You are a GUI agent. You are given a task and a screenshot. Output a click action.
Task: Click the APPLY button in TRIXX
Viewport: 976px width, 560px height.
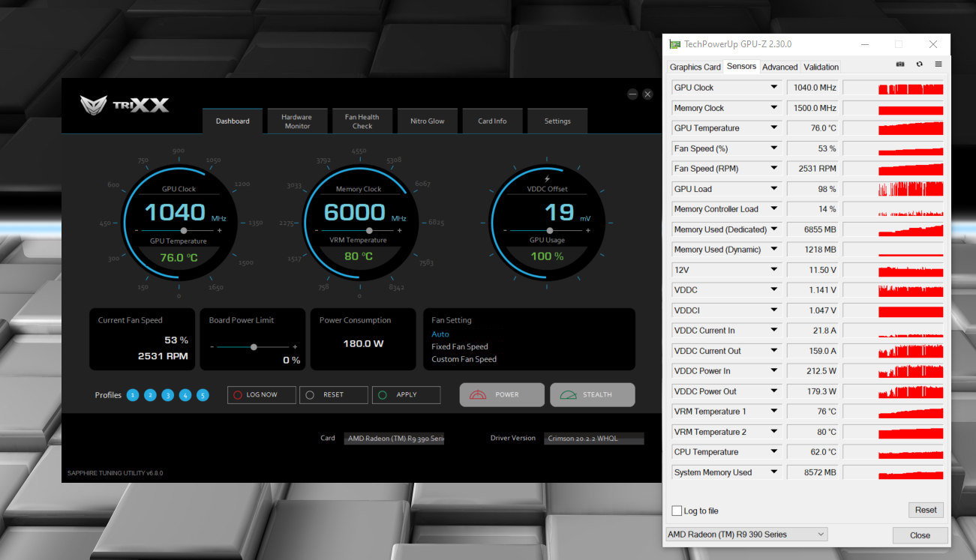406,395
